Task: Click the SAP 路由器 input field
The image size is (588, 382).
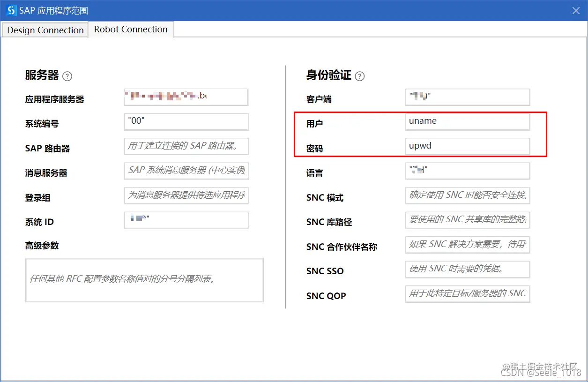Action: pos(186,146)
